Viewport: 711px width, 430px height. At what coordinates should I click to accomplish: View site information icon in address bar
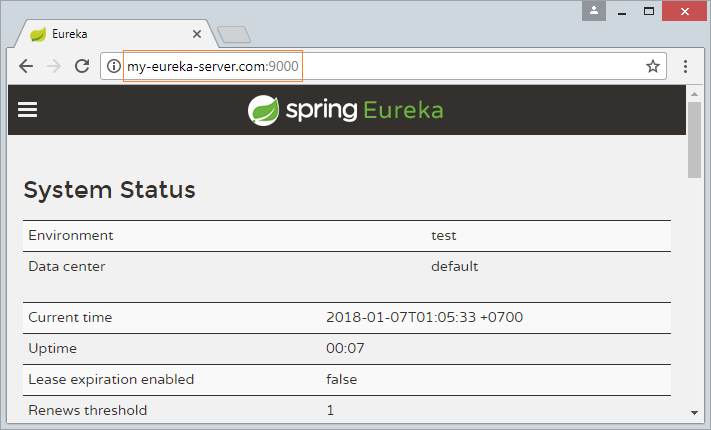point(113,66)
